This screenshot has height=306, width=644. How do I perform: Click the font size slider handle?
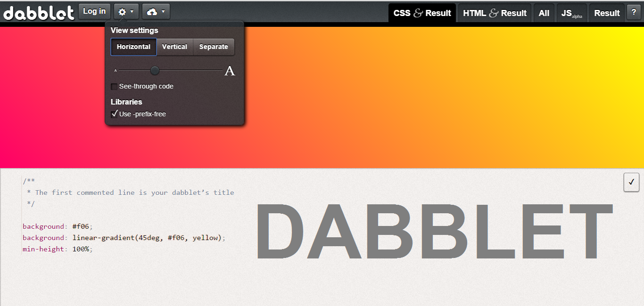click(x=155, y=71)
